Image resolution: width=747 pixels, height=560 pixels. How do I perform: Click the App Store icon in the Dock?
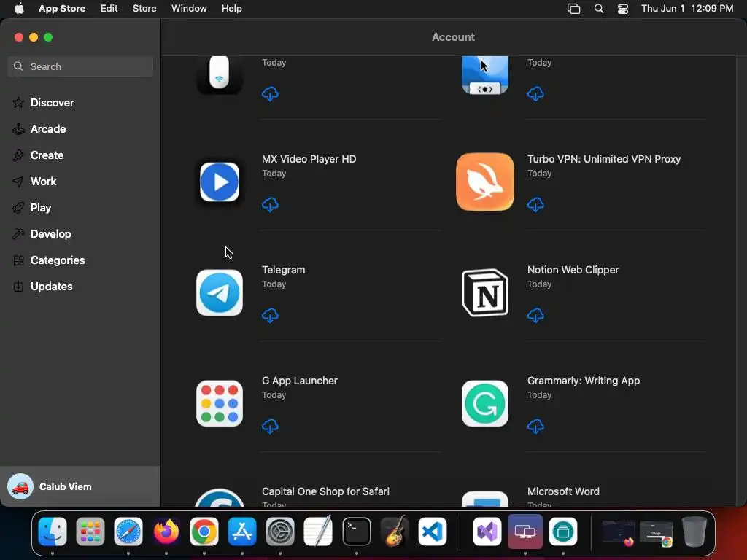point(242,532)
